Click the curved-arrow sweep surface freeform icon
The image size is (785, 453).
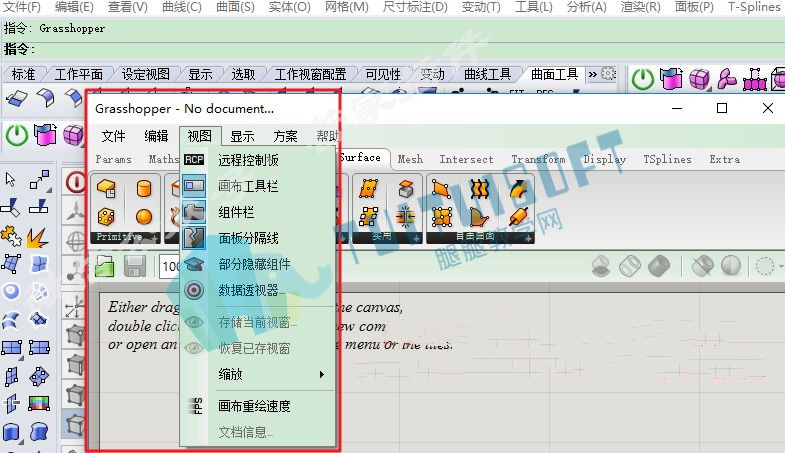click(518, 189)
